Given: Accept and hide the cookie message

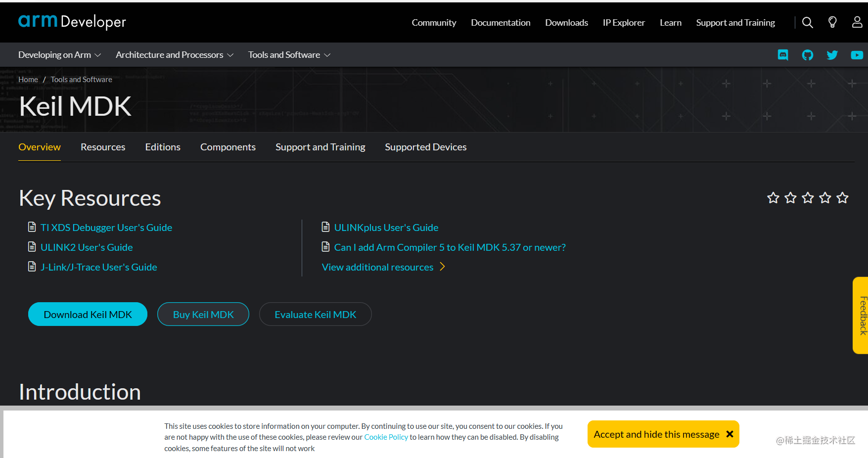Looking at the screenshot, I should point(663,434).
